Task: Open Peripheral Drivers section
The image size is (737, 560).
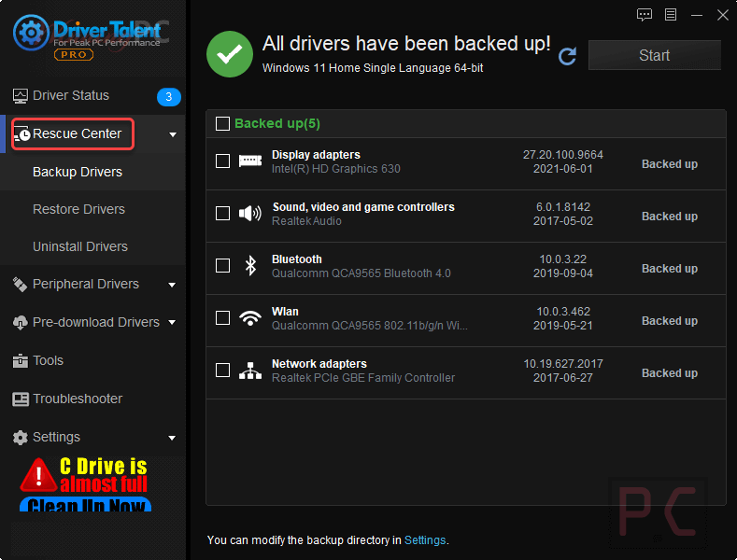Action: point(92,285)
